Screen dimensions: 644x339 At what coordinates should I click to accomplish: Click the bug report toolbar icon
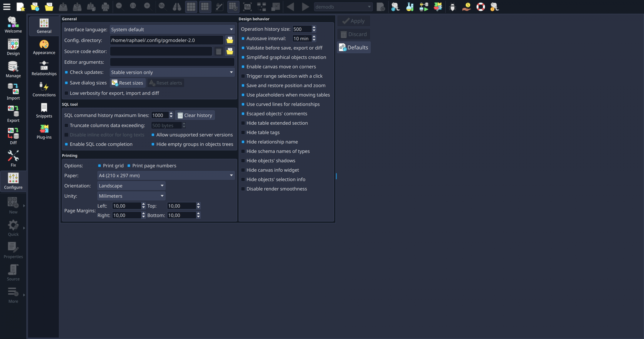(x=452, y=7)
